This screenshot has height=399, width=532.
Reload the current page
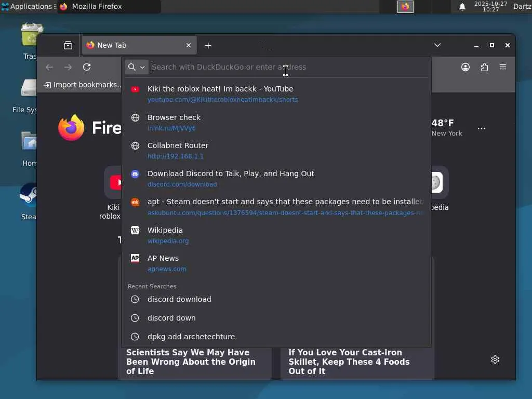click(x=87, y=67)
